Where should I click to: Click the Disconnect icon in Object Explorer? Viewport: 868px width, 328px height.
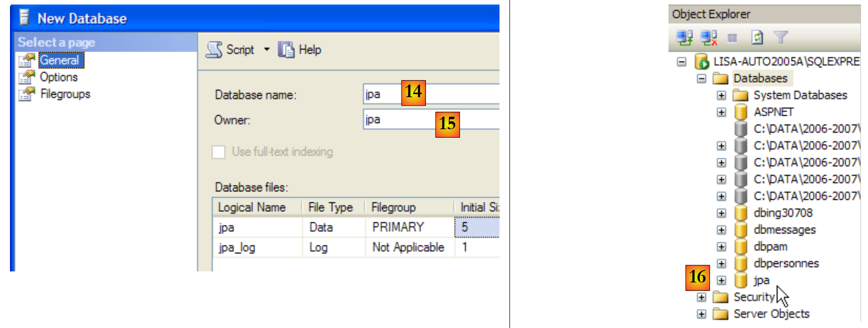point(708,37)
